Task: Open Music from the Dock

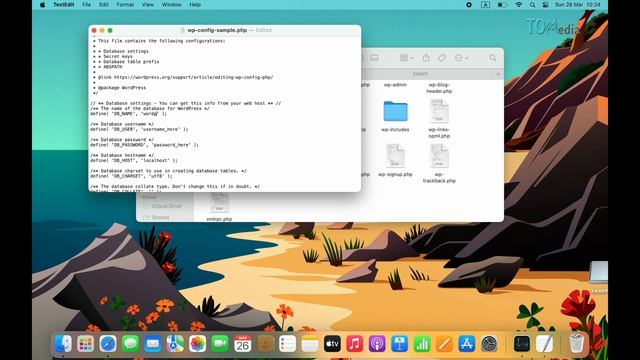Action: pyautogui.click(x=355, y=344)
